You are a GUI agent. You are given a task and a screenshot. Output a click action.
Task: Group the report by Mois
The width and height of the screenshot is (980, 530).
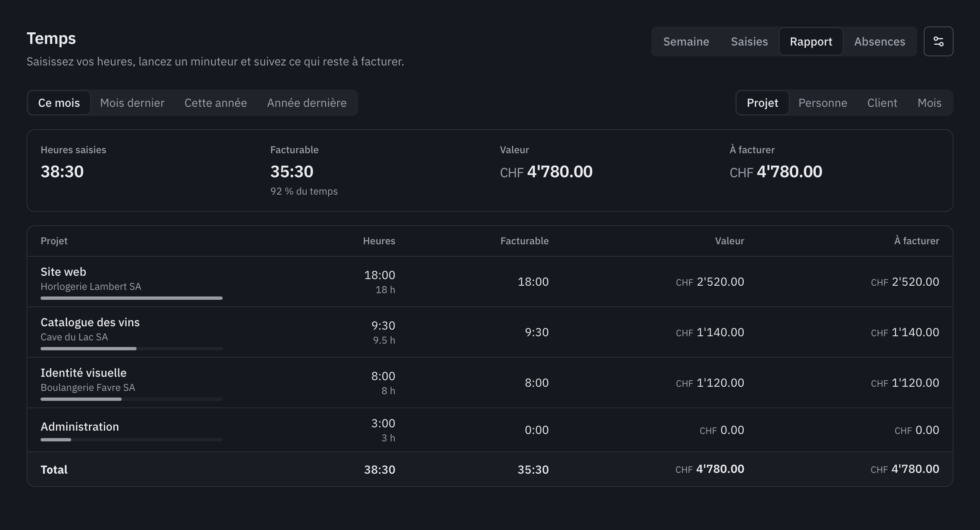click(x=929, y=103)
